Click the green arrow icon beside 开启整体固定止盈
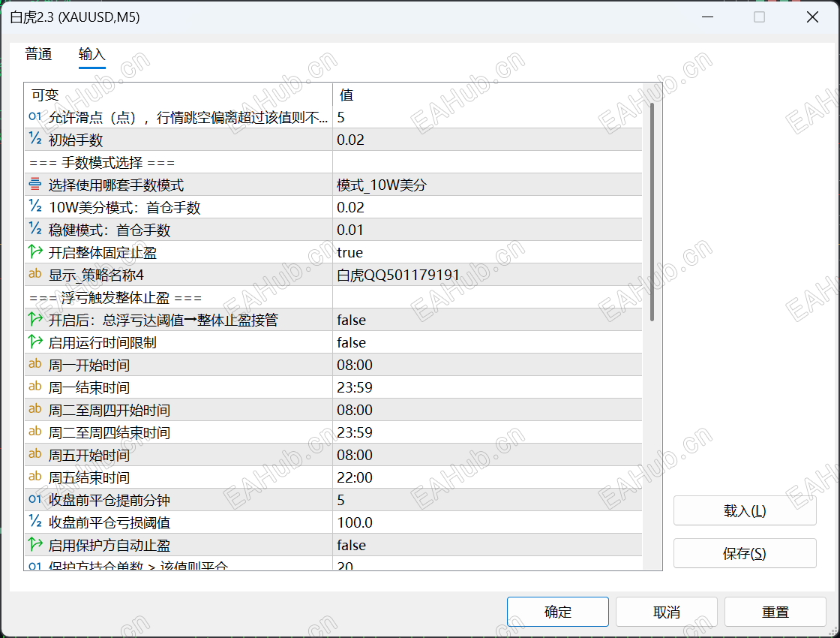Image resolution: width=840 pixels, height=638 pixels. (x=35, y=251)
